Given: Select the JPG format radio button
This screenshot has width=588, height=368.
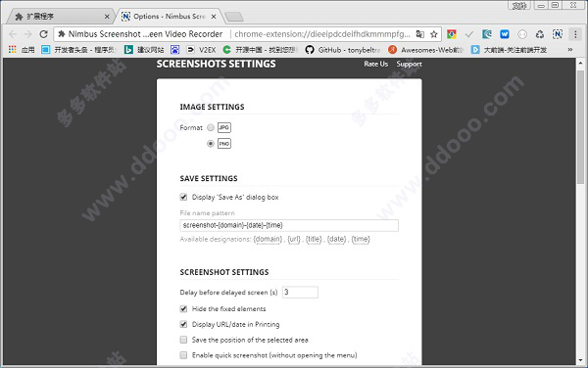Looking at the screenshot, I should [211, 127].
